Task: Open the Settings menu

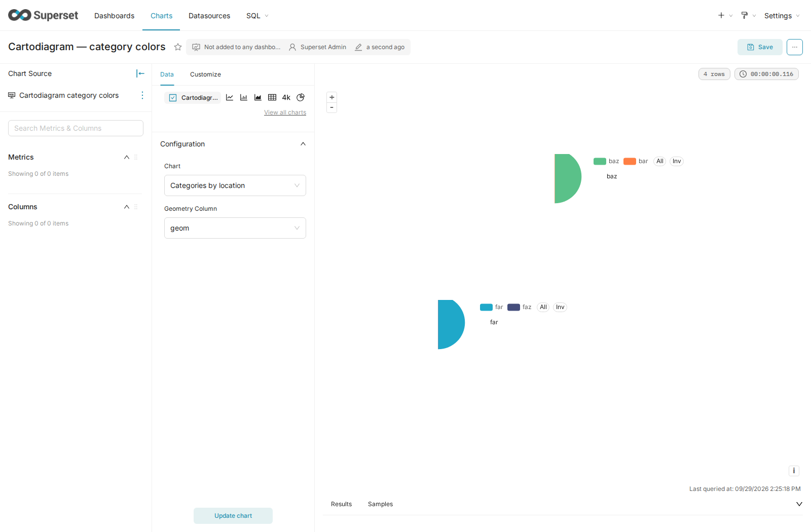Action: pyautogui.click(x=782, y=16)
